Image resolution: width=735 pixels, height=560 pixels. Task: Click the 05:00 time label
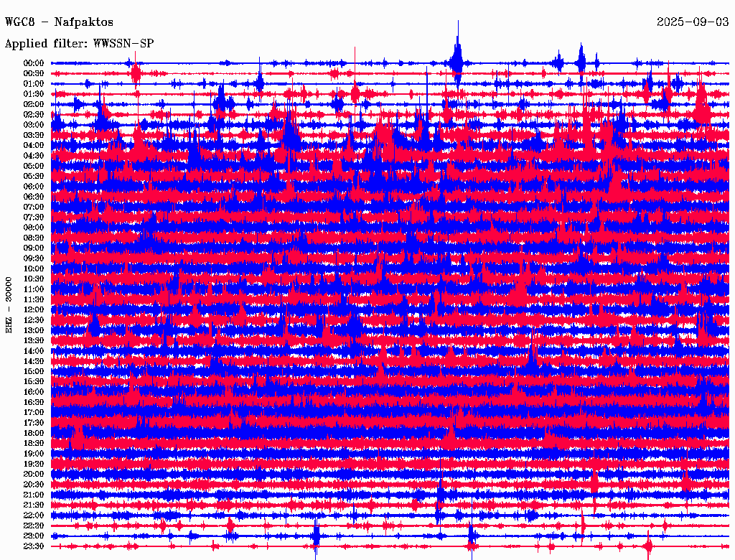click(x=34, y=166)
